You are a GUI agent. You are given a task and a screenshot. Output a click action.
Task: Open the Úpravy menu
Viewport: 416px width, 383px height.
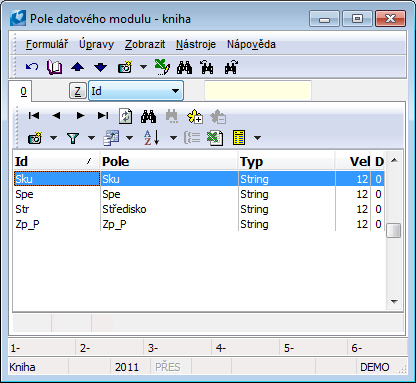click(x=96, y=44)
